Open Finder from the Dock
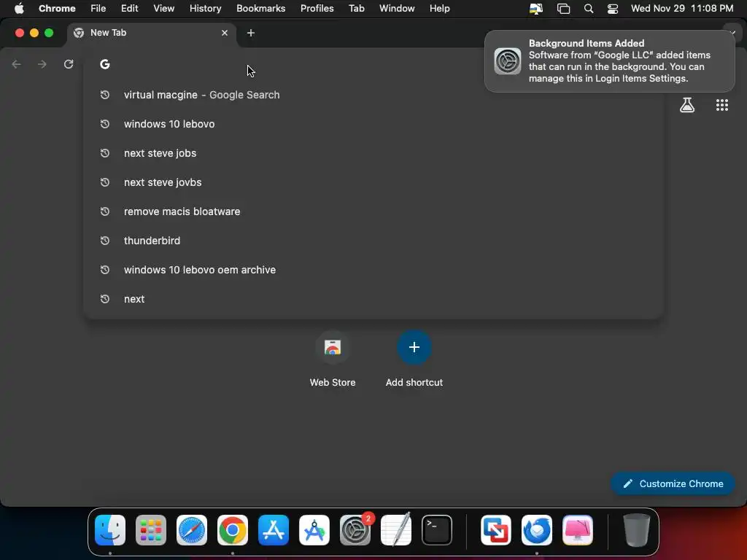The height and width of the screenshot is (560, 747). (x=110, y=530)
